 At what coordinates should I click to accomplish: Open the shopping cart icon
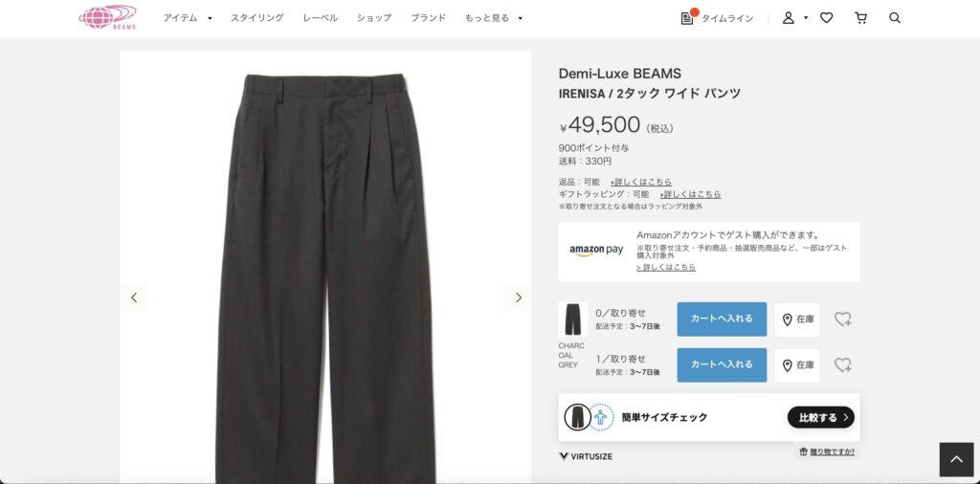(x=860, y=18)
